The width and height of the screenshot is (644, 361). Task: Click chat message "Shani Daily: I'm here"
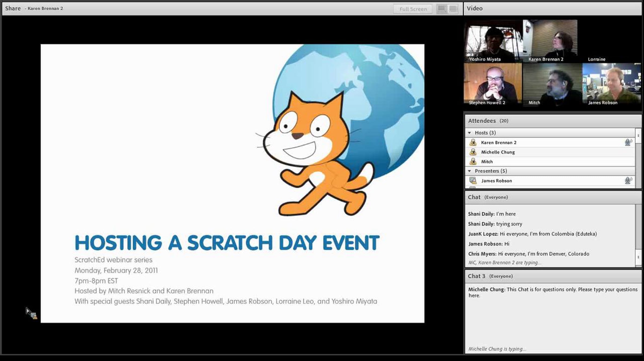click(492, 214)
